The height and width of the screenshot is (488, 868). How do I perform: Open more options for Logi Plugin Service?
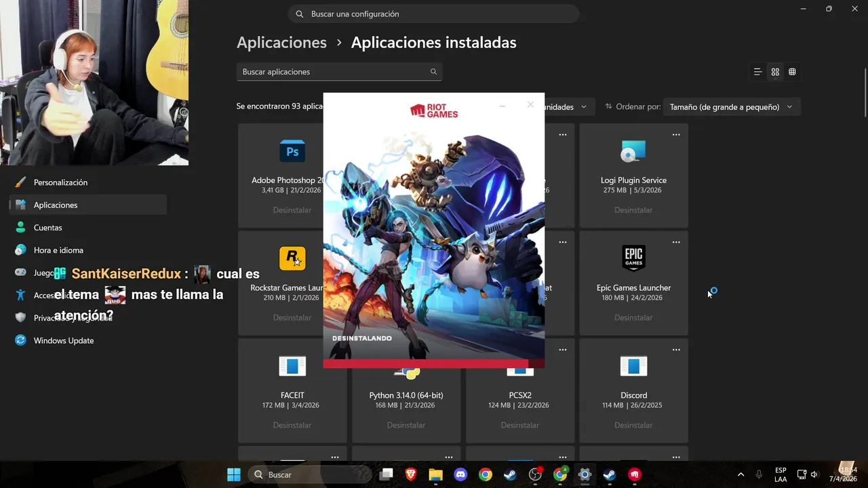click(x=676, y=135)
